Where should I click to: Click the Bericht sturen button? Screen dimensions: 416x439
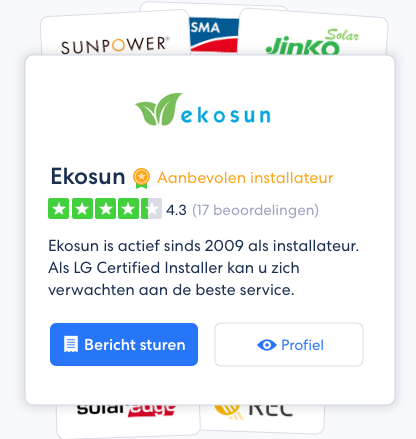(x=124, y=344)
